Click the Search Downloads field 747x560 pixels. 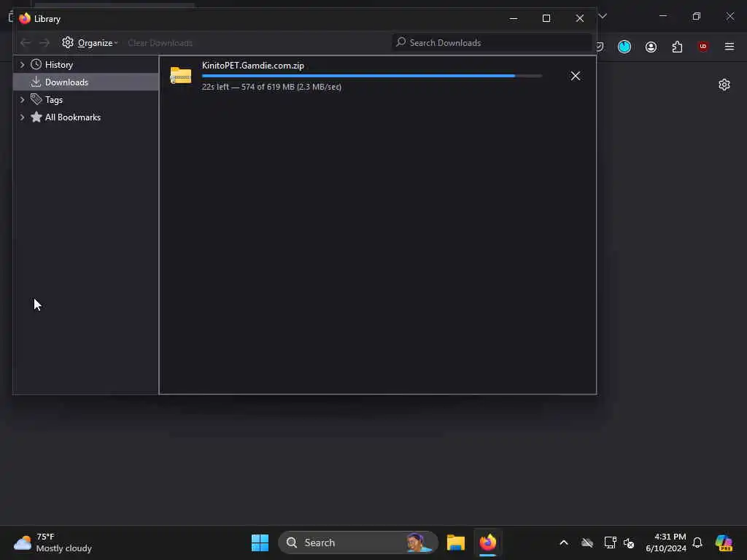click(492, 43)
